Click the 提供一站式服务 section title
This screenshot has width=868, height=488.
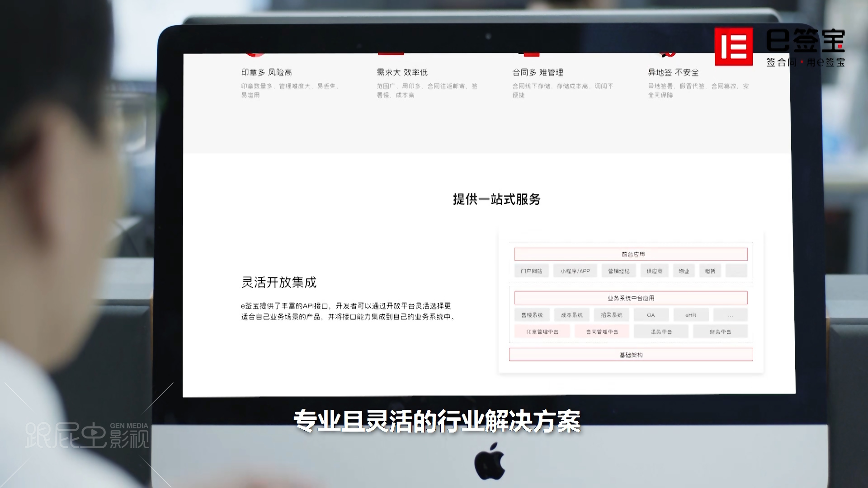tap(496, 199)
